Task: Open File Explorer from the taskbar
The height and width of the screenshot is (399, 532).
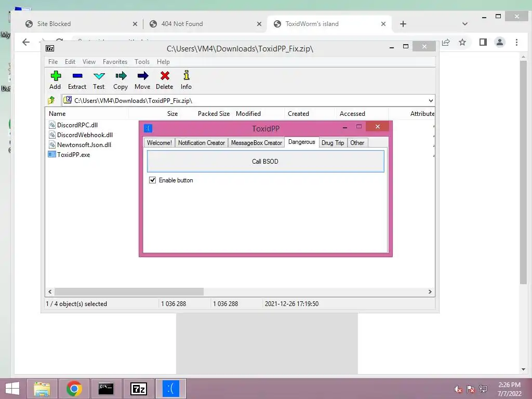Action: (x=42, y=389)
